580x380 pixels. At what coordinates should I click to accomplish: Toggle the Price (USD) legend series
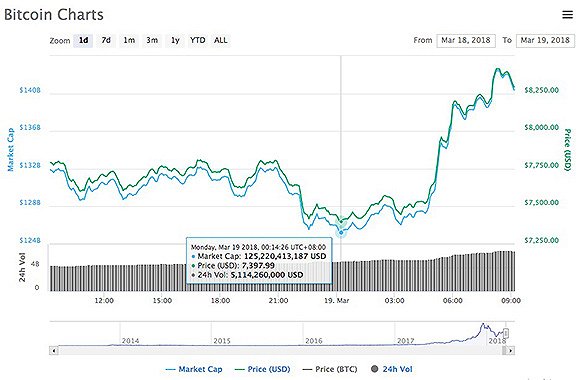click(x=263, y=369)
